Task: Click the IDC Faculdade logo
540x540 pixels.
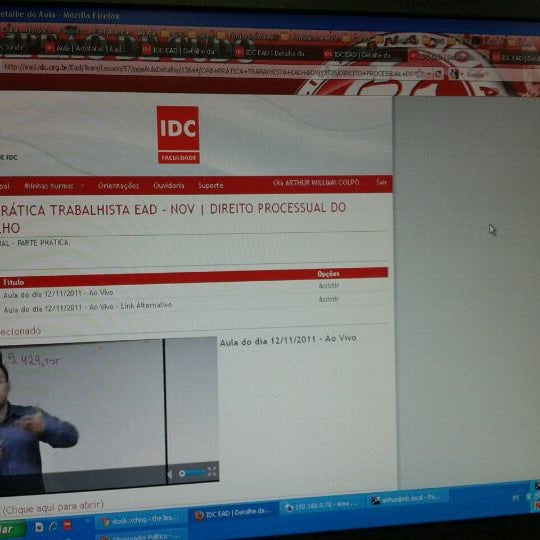Action: (178, 135)
